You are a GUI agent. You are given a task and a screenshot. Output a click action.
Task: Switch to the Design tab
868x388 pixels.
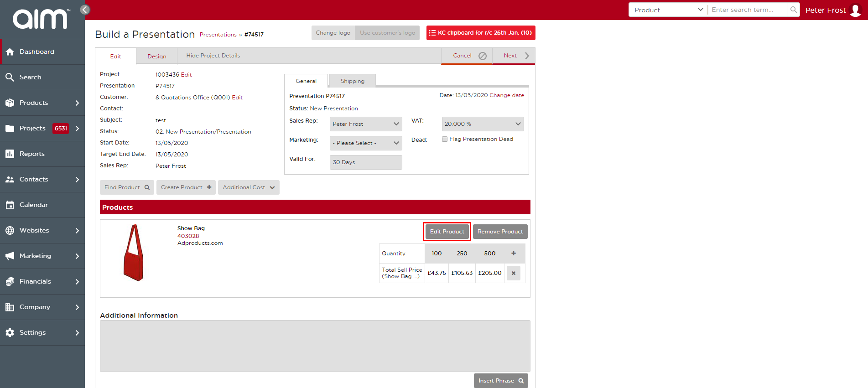pyautogui.click(x=156, y=56)
